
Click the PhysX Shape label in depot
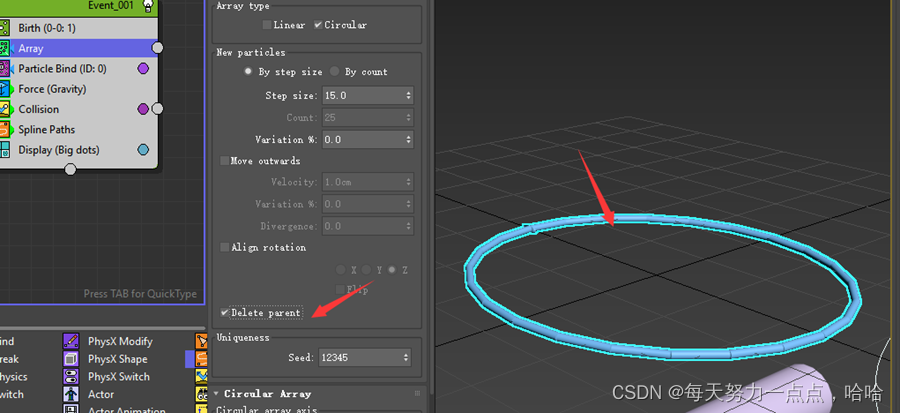118,359
